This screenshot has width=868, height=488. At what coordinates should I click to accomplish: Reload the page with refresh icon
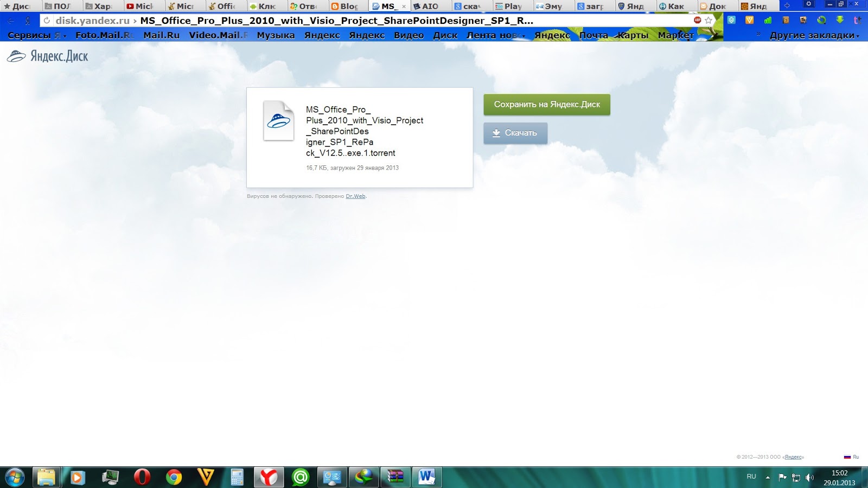[47, 21]
